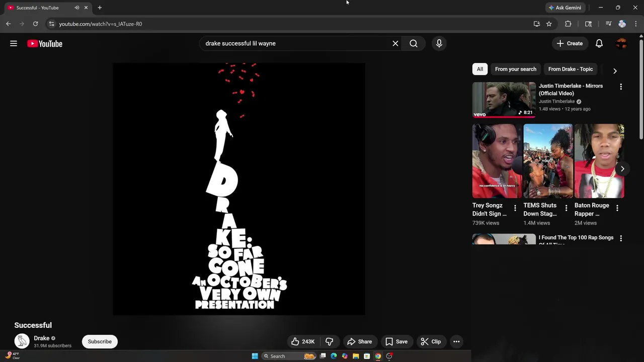The height and width of the screenshot is (362, 644).
Task: Open Chrome profile avatar
Action: click(x=622, y=24)
